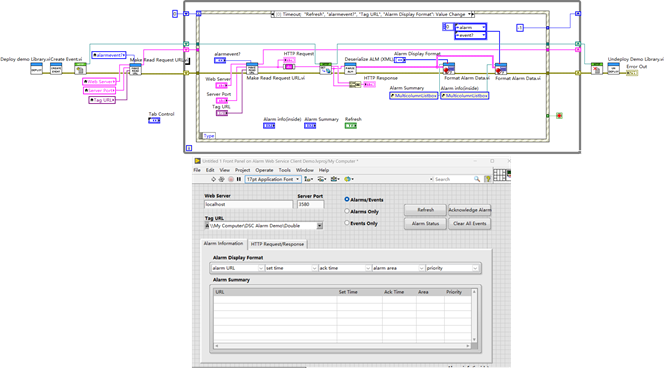Click the Refresh boolean terminal in diagram
This screenshot has width=666, height=368.
350,126
